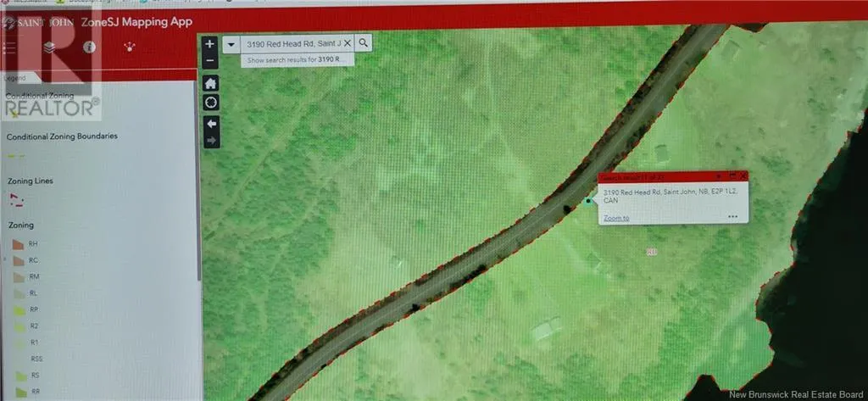Viewport: 868px width, 401px height.
Task: Click the RP zoning swatch
Action: point(20,310)
